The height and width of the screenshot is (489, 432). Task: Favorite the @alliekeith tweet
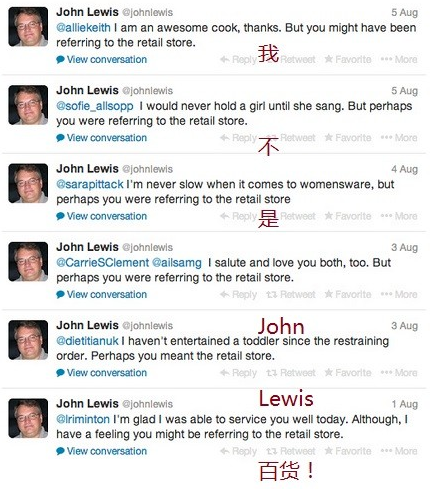pyautogui.click(x=348, y=59)
